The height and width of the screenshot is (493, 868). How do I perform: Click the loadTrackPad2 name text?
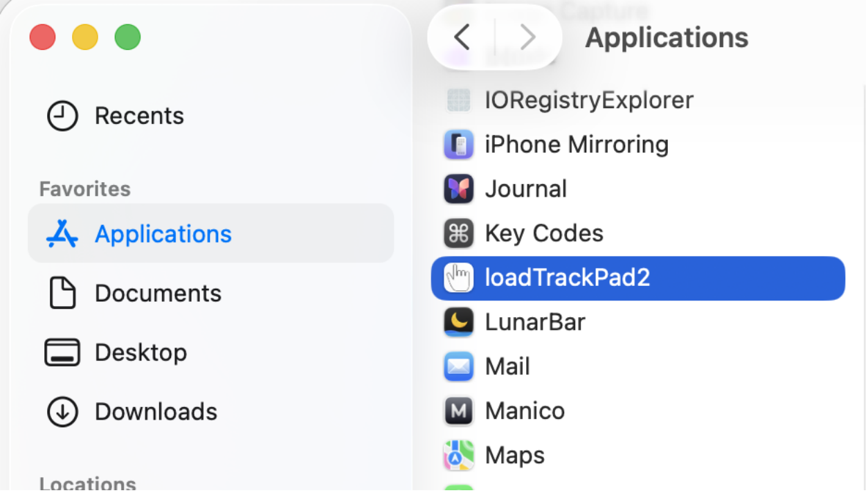[x=568, y=278]
